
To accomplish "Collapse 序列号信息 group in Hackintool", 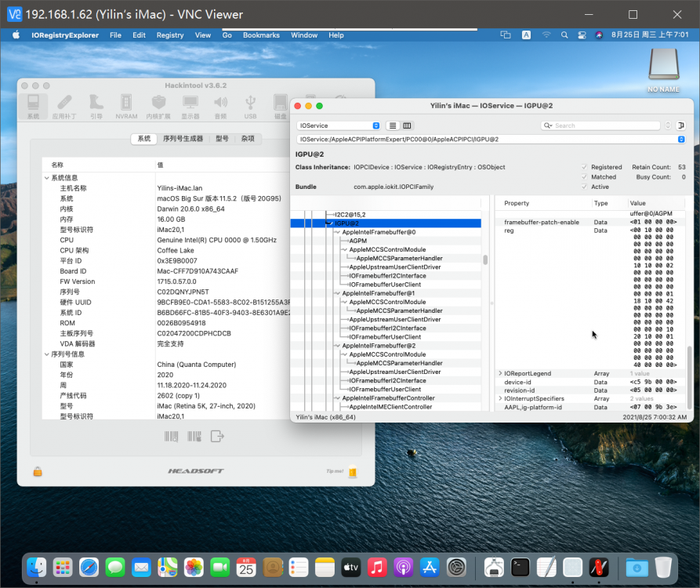I will 47,354.
